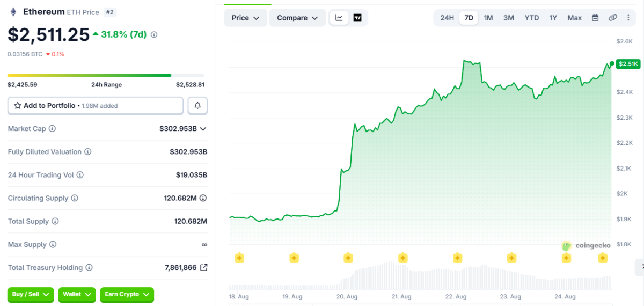
Task: Show Total Treasury Holding info tooltip
Action: [x=89, y=267]
